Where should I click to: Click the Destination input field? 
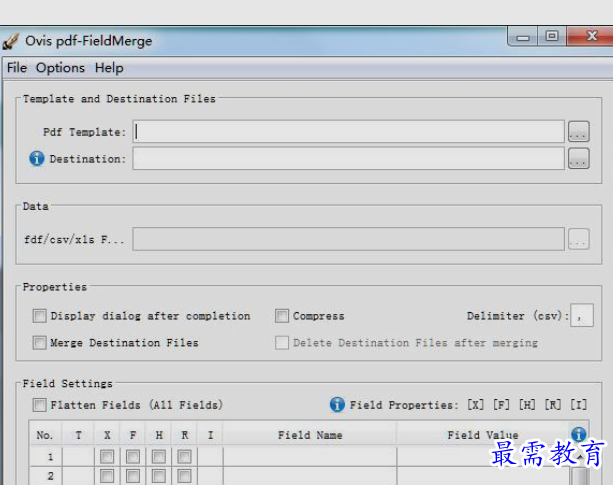tap(348, 158)
